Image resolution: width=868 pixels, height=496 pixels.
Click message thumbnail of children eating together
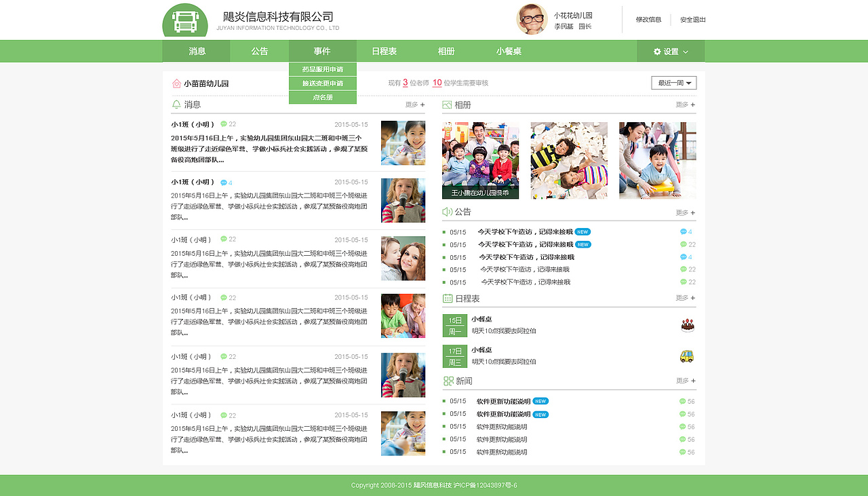pos(403,316)
